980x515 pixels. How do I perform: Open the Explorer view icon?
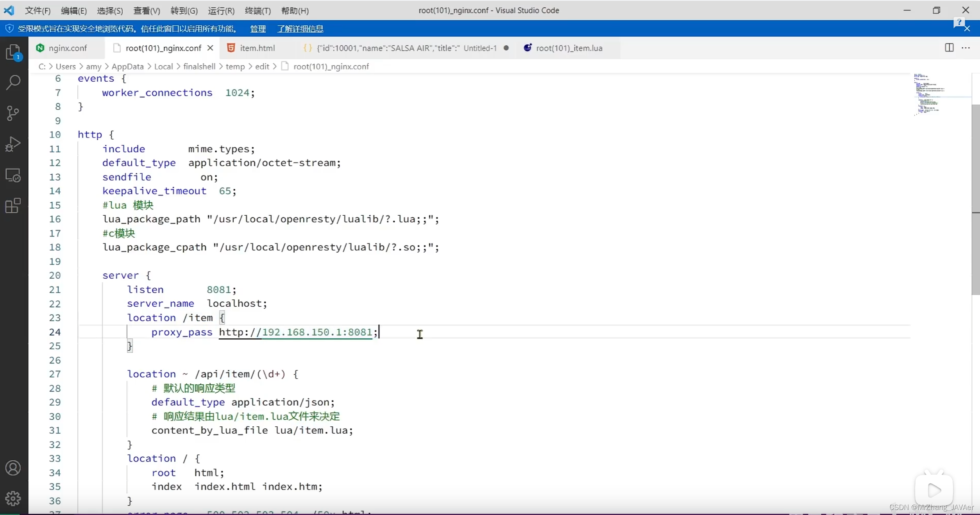click(x=13, y=52)
